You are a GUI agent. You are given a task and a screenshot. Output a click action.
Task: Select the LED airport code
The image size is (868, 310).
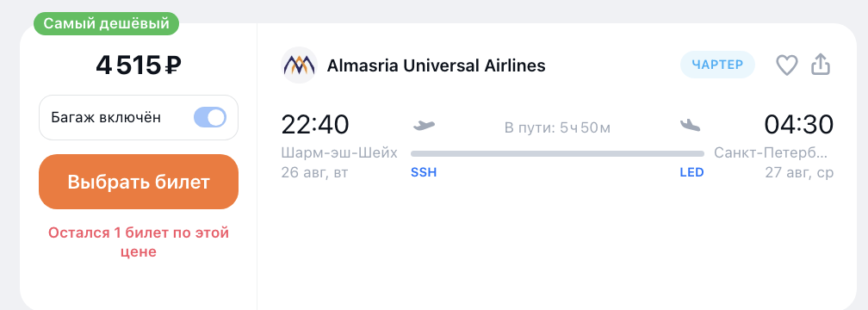692,172
